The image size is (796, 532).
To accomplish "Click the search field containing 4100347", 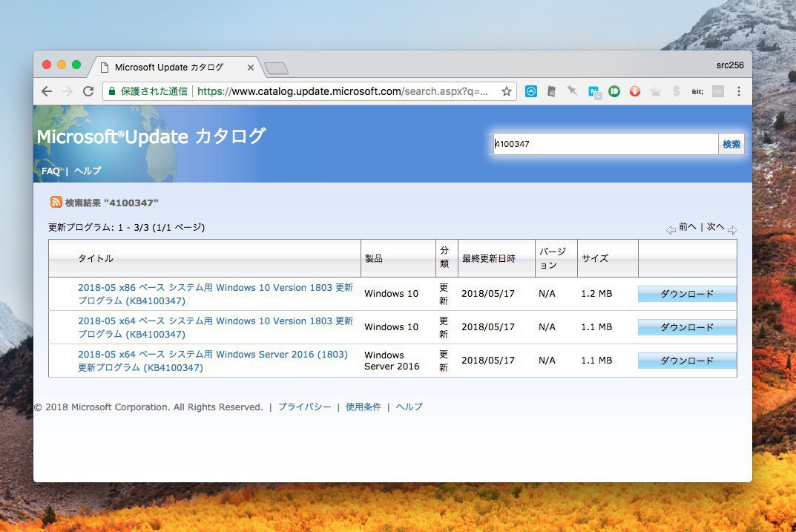I will (x=605, y=144).
